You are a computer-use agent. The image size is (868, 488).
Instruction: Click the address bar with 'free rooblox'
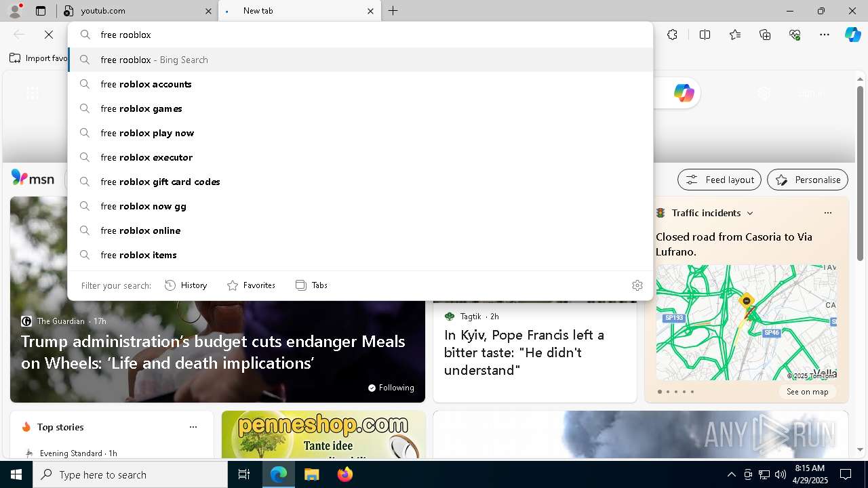tap(360, 35)
